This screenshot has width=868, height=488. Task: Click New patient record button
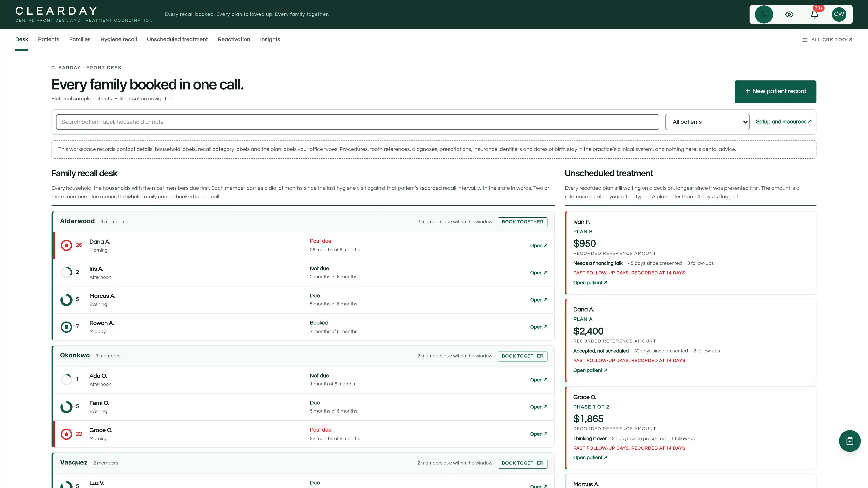pos(775,91)
